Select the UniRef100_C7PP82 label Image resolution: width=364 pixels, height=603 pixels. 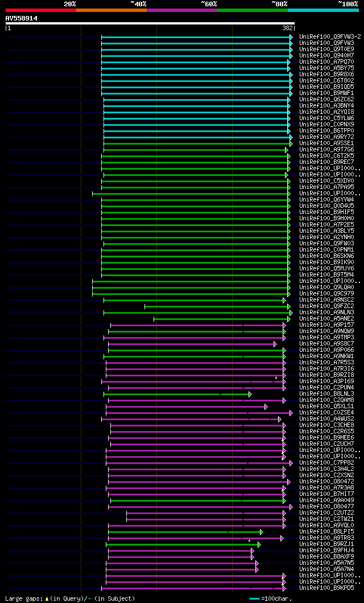coord(327,463)
